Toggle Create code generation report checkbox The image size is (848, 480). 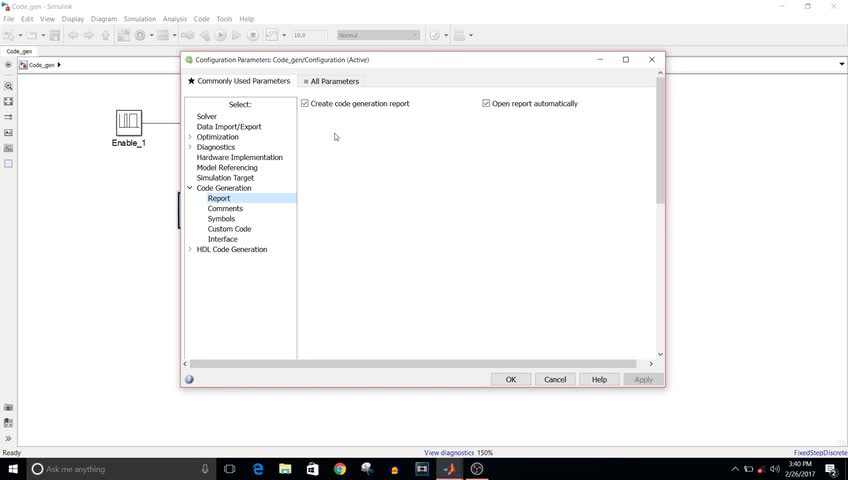[305, 103]
